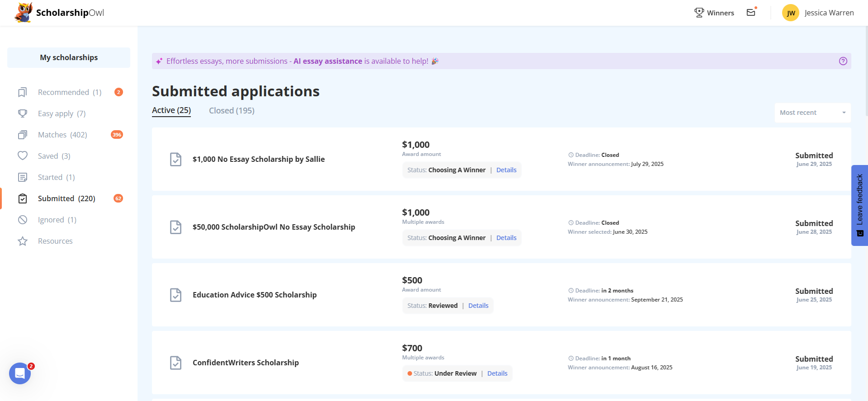
Task: Open Recommended (1) in sidebar
Action: (70, 92)
